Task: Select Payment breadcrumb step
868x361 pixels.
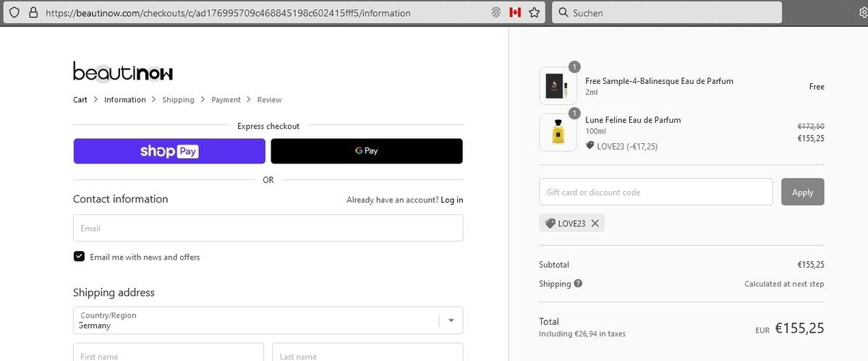Action: (x=226, y=100)
